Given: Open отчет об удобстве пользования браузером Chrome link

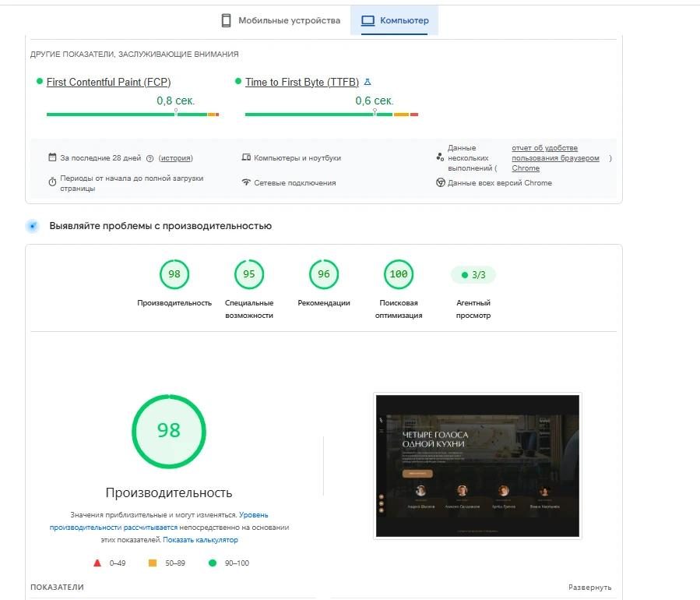Looking at the screenshot, I should point(555,158).
